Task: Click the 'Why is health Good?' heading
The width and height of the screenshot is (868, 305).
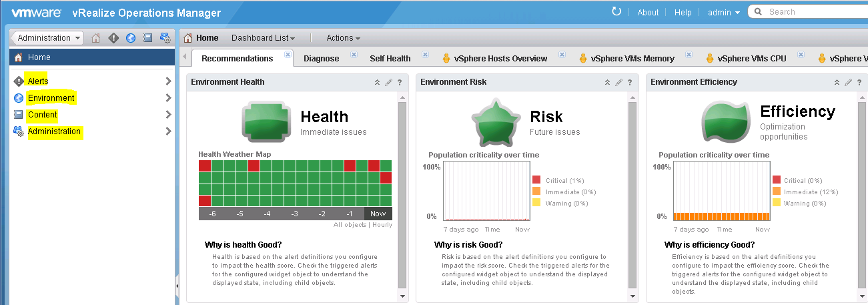Action: tap(243, 244)
